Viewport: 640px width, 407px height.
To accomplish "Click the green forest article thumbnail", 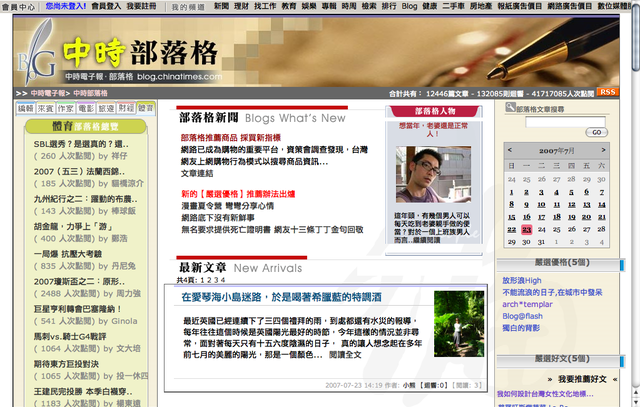I will (459, 324).
